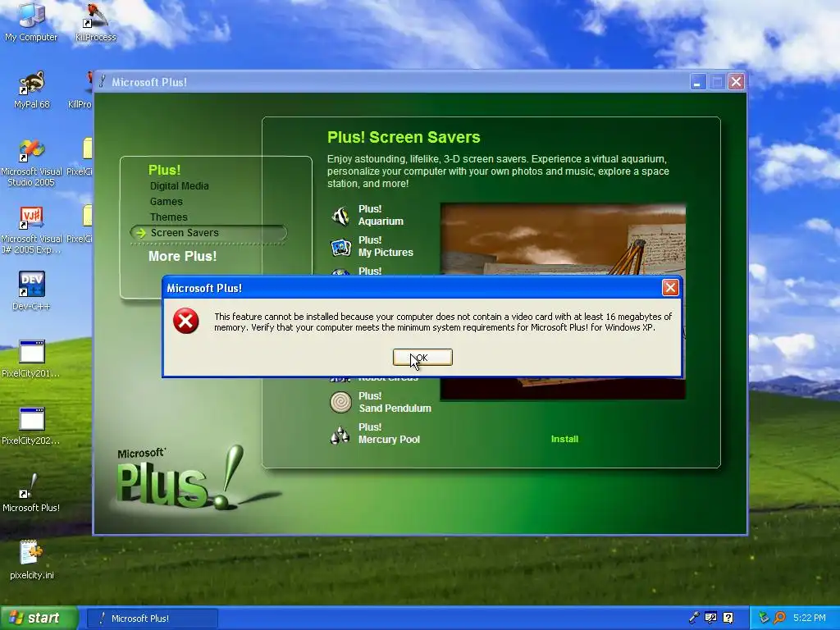Screen dimensions: 840x630
Task: Open MyPal 68 desktop icon
Action: pos(32,89)
